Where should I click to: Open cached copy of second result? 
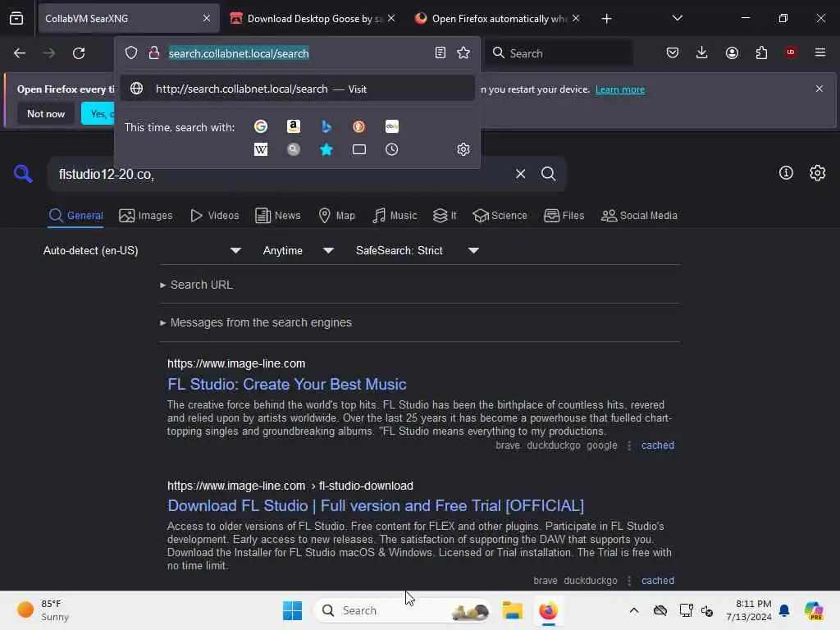click(x=658, y=581)
